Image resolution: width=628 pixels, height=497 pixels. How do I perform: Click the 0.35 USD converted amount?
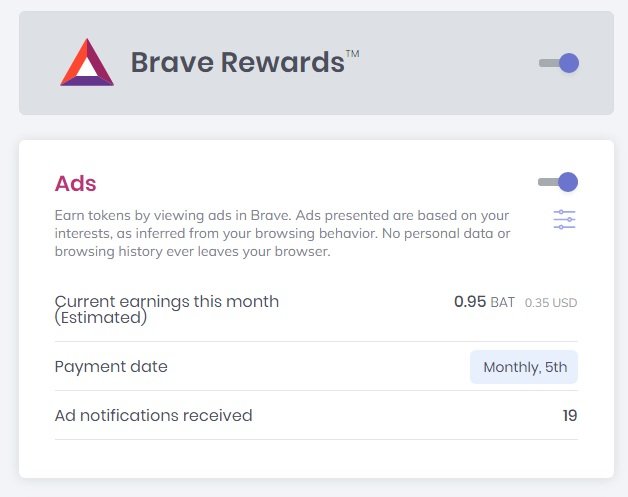(x=551, y=302)
